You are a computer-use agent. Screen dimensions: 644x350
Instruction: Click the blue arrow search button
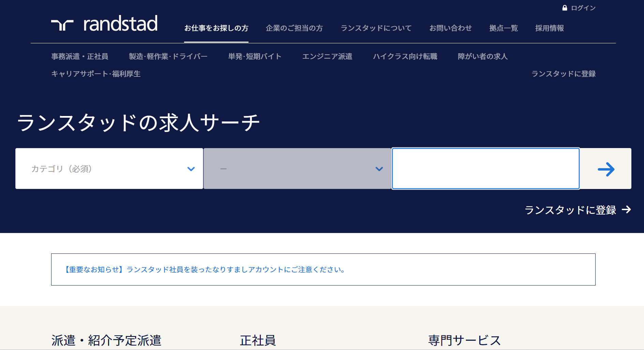coord(606,169)
